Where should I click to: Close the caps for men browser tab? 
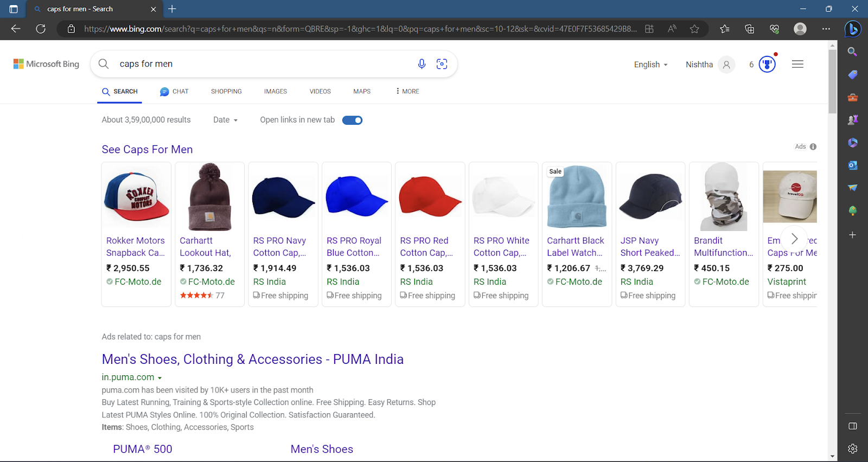[x=153, y=9]
